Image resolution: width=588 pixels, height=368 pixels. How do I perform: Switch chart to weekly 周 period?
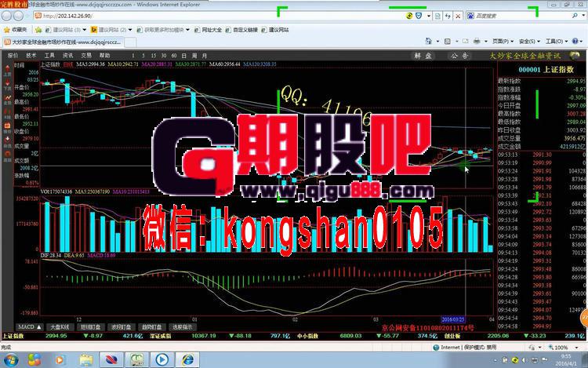pos(194,56)
